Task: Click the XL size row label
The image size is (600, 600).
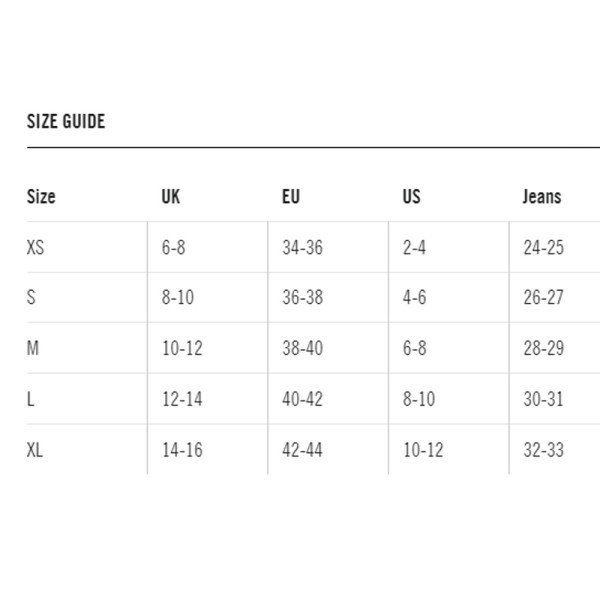Action: coord(34,450)
